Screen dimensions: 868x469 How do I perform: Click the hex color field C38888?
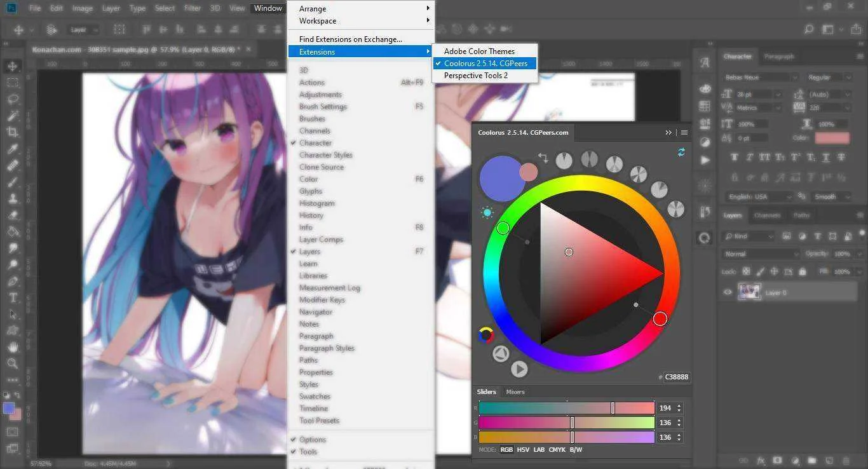[677, 377]
